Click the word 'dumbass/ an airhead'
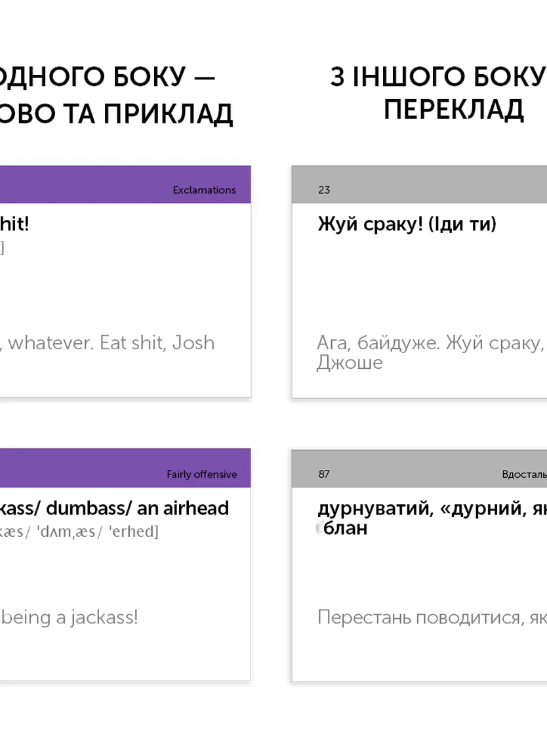Image resolution: width=547 pixels, height=756 pixels. pyautogui.click(x=137, y=508)
